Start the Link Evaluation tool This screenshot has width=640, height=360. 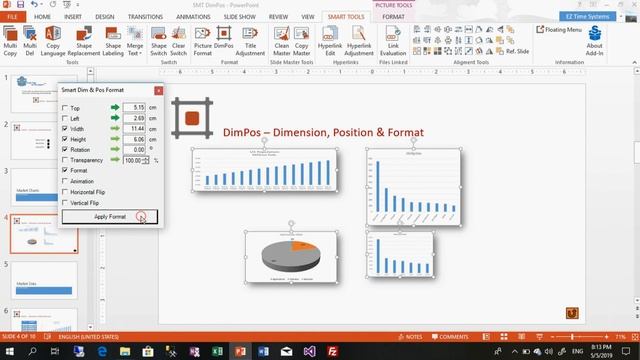[x=393, y=41]
